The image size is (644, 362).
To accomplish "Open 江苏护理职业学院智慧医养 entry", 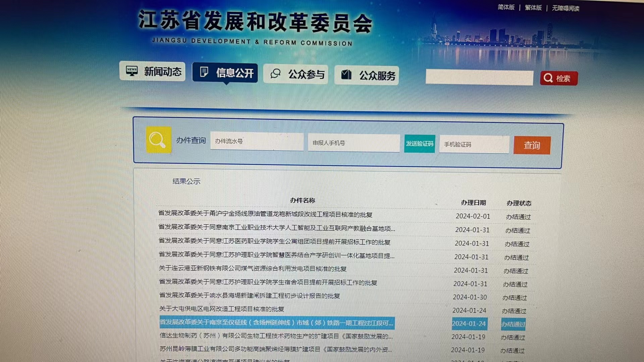I will (x=277, y=255).
